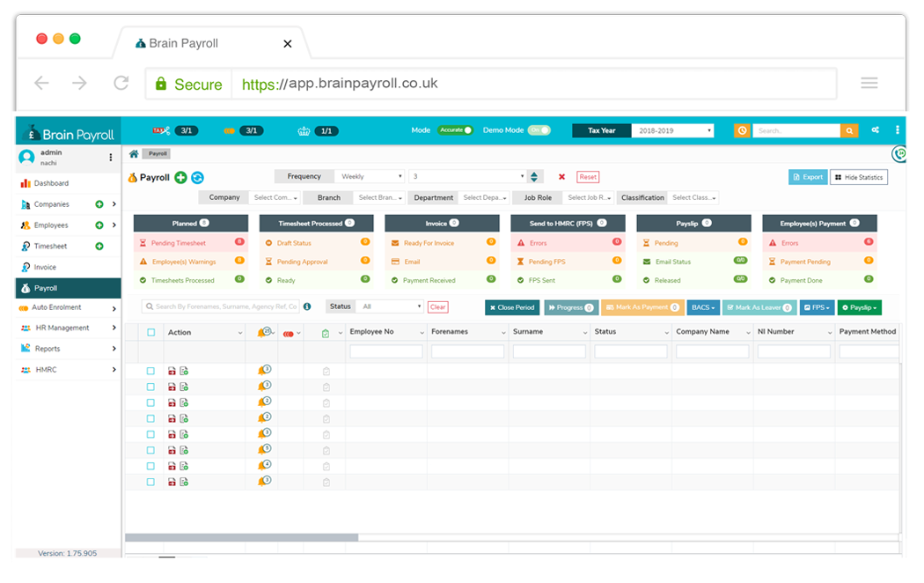The width and height of the screenshot is (924, 583).
Task: Open the Select Classification dropdown
Action: (694, 197)
